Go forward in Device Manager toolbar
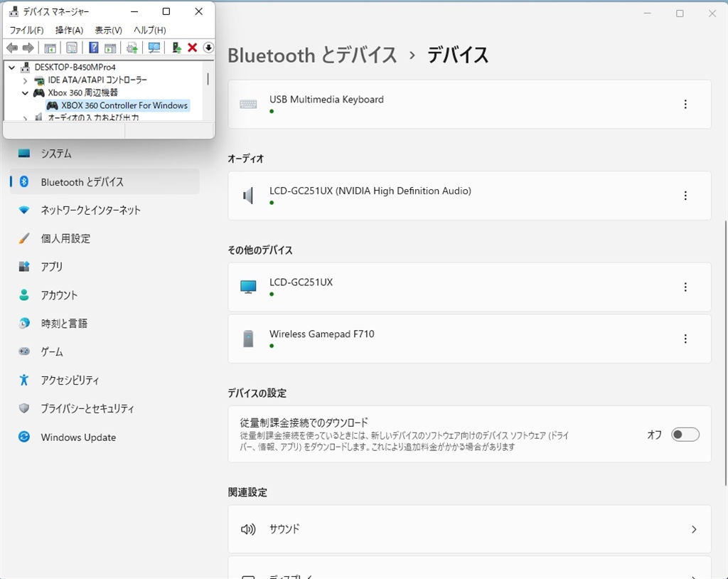This screenshot has height=579, width=728. pyautogui.click(x=28, y=48)
